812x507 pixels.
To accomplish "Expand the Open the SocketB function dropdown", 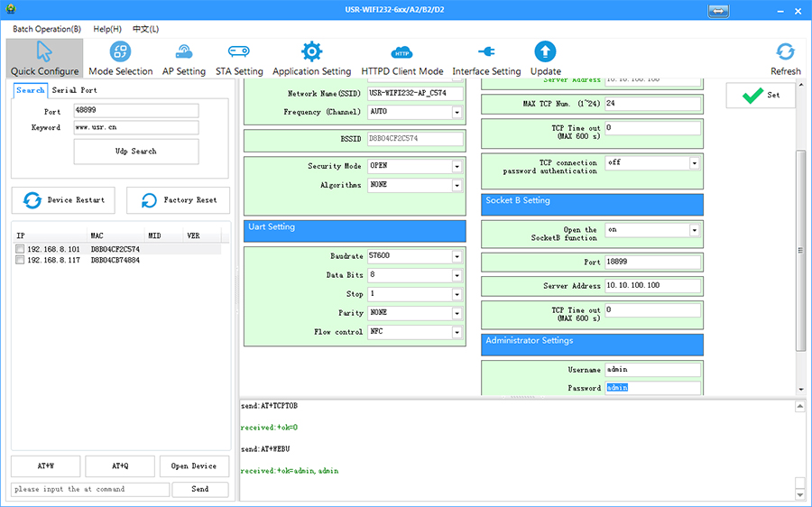I will [x=695, y=230].
